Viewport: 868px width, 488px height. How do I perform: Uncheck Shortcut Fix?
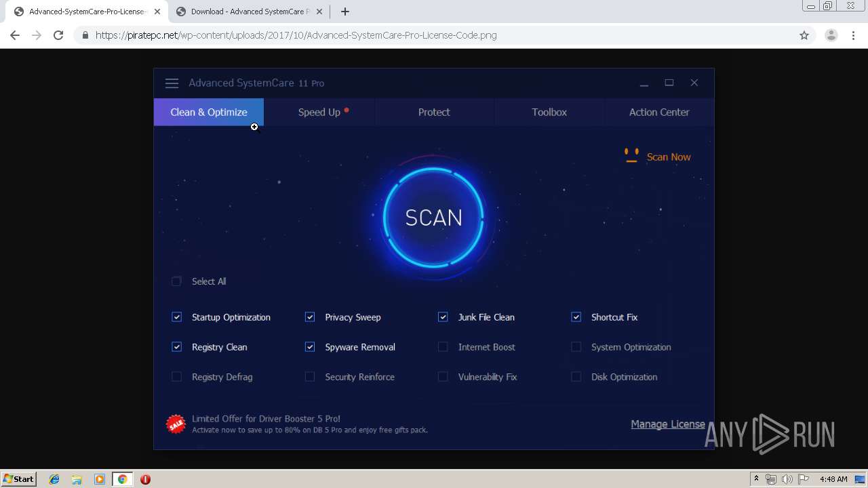coord(576,317)
